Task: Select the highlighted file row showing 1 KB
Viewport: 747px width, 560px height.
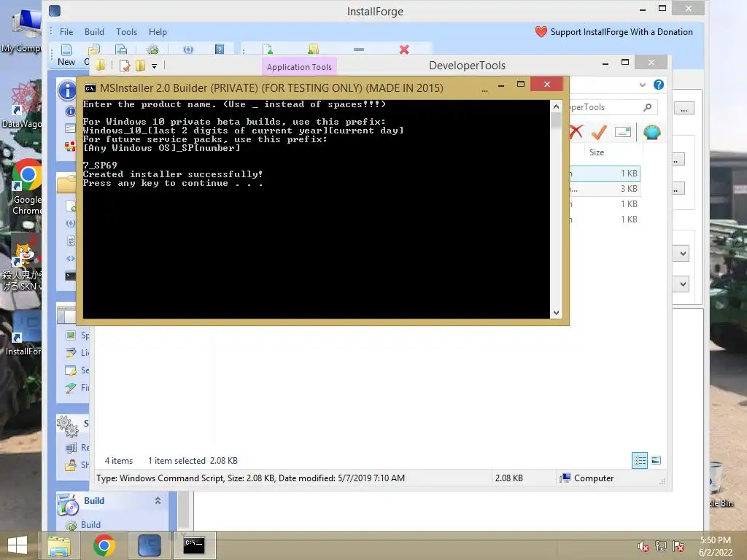Action: [605, 174]
